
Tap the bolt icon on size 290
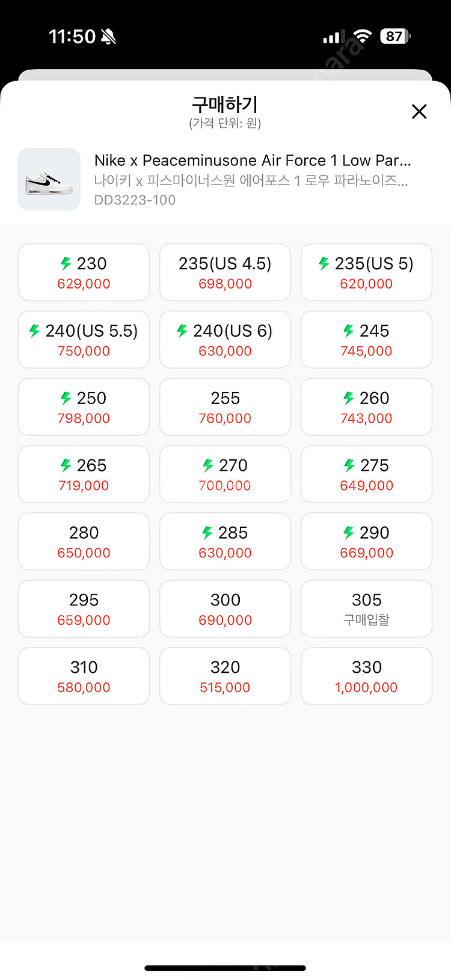coord(348,533)
